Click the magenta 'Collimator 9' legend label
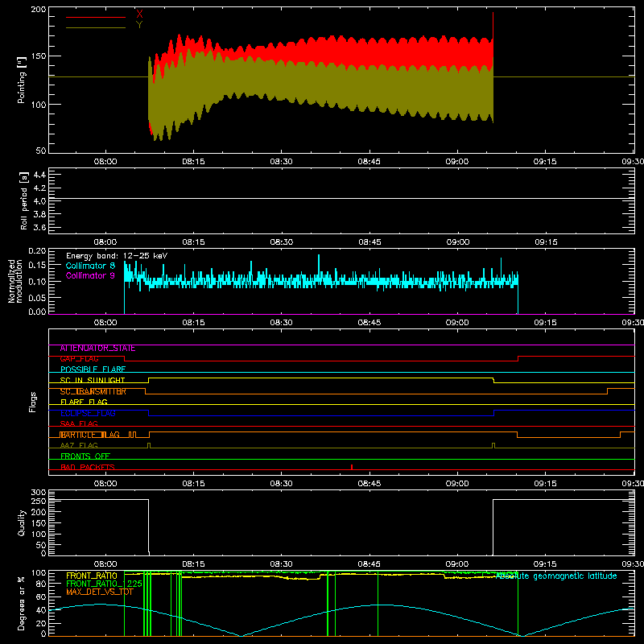Viewport: 644px width, 644px height. click(90, 275)
